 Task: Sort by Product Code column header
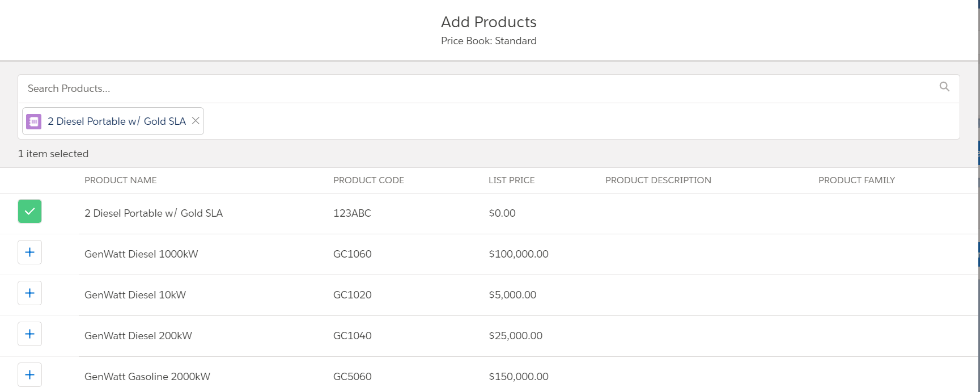(x=368, y=180)
